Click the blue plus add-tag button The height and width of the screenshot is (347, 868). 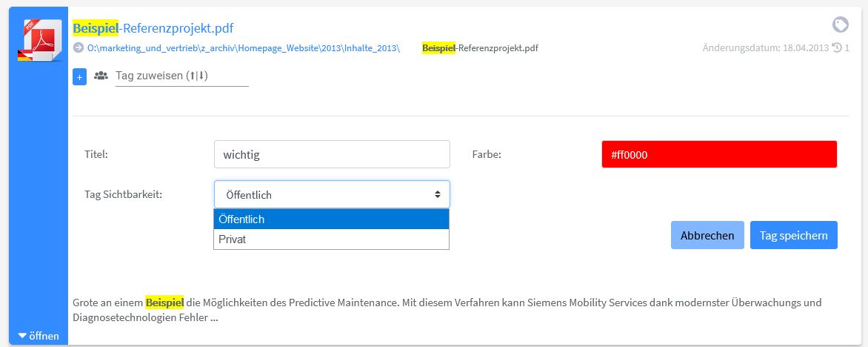coord(79,78)
